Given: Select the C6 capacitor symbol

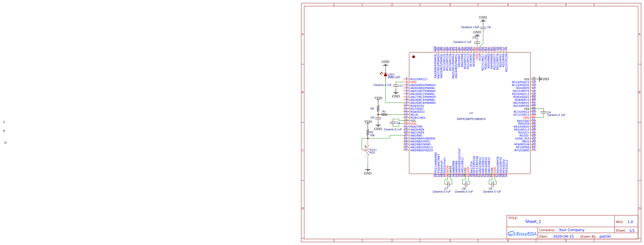Looking at the screenshot, I should pos(466,184).
